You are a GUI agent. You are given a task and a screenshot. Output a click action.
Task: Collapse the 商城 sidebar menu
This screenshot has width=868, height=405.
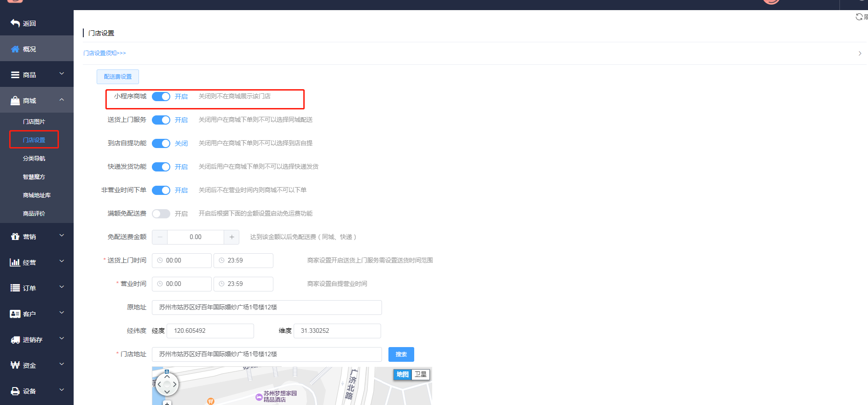[x=37, y=100]
